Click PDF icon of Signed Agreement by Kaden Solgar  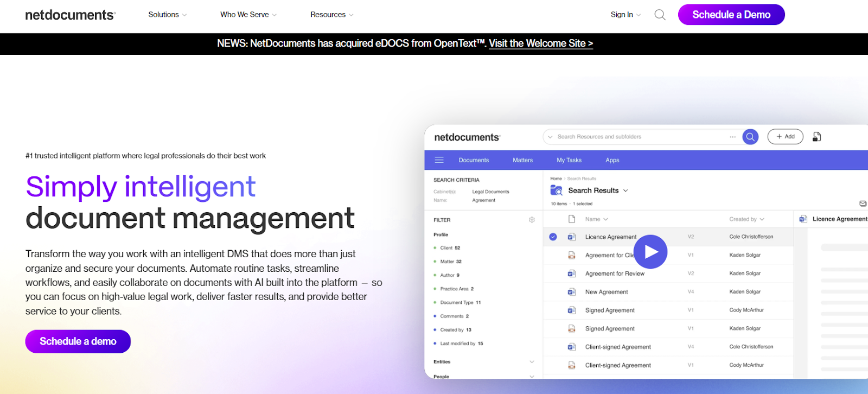[x=571, y=328]
